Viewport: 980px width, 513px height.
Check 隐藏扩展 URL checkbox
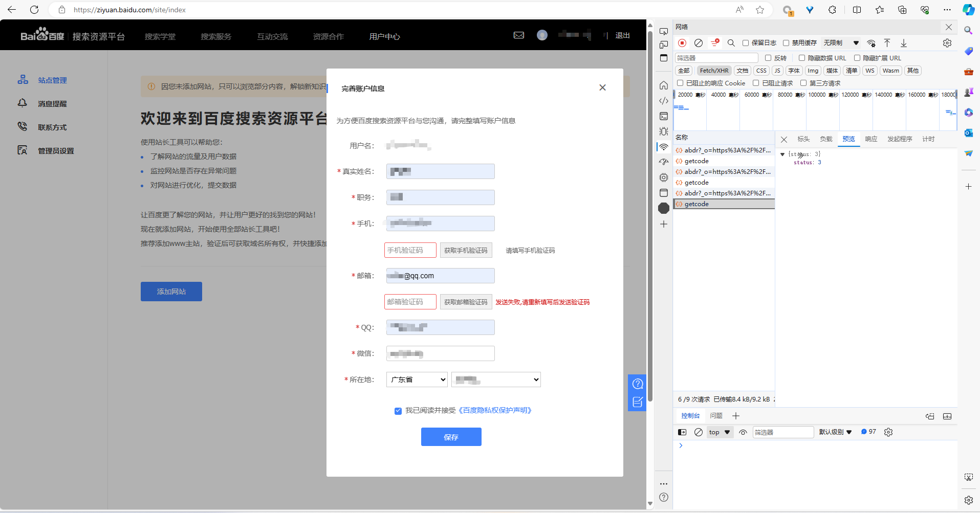tap(857, 58)
